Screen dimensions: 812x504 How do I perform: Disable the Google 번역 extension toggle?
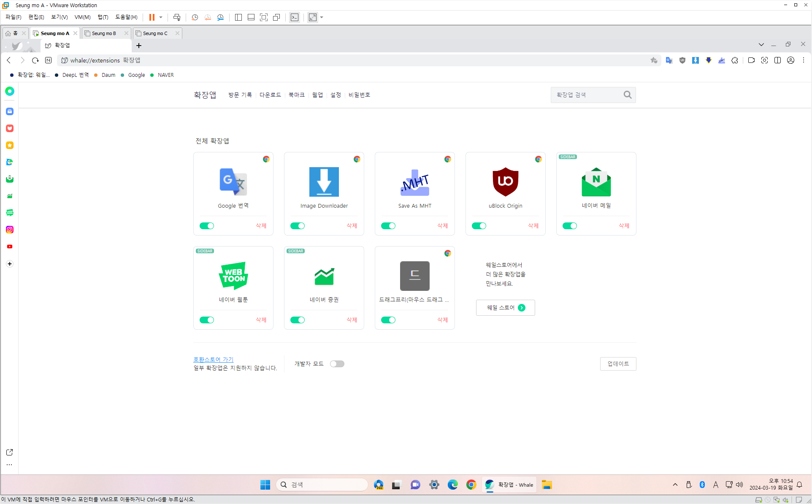[x=207, y=226]
